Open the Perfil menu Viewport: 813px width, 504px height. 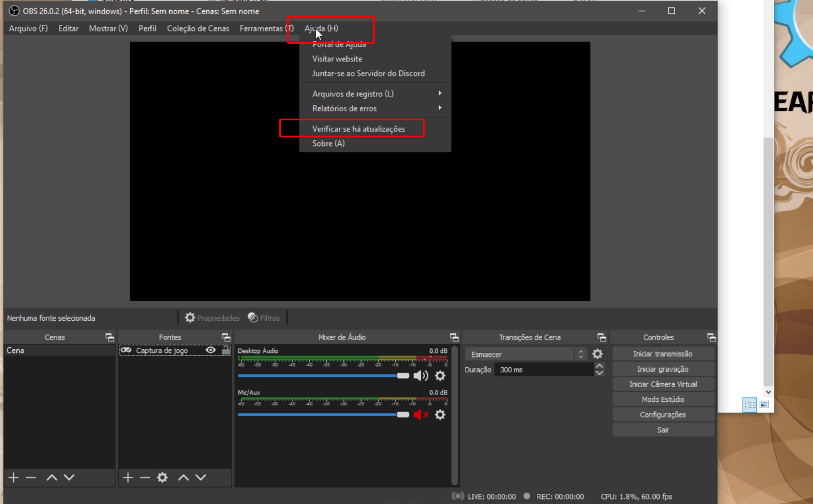[148, 28]
